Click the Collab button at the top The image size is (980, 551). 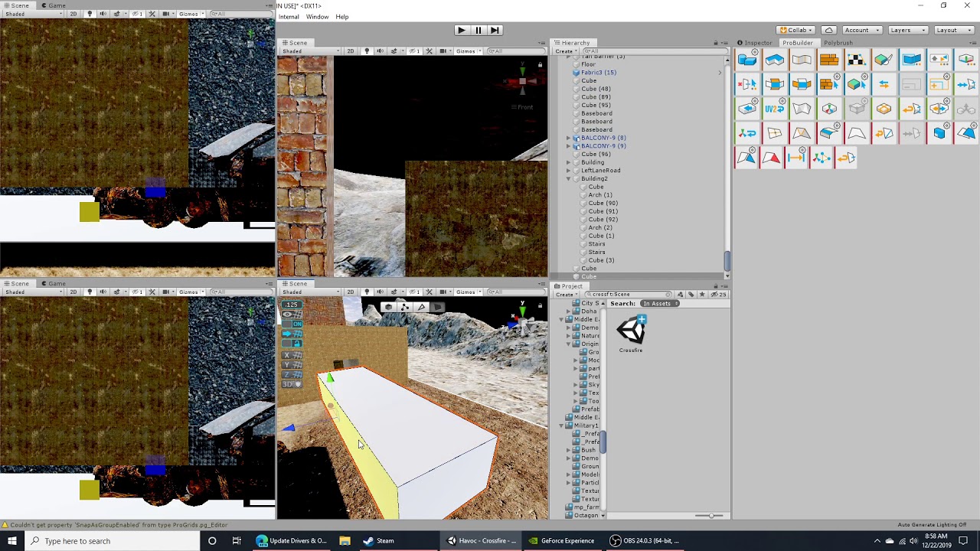pyautogui.click(x=796, y=29)
